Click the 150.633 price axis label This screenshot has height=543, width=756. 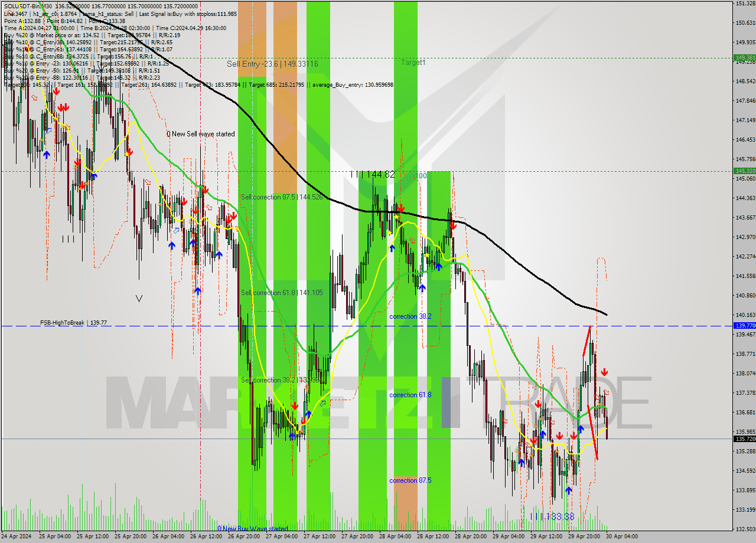click(746, 23)
